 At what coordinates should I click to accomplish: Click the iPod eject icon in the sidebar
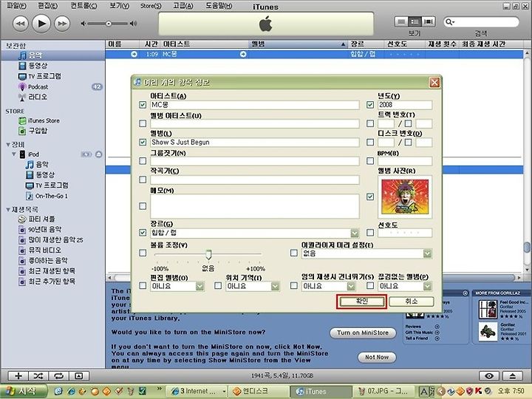pyautogui.click(x=99, y=154)
